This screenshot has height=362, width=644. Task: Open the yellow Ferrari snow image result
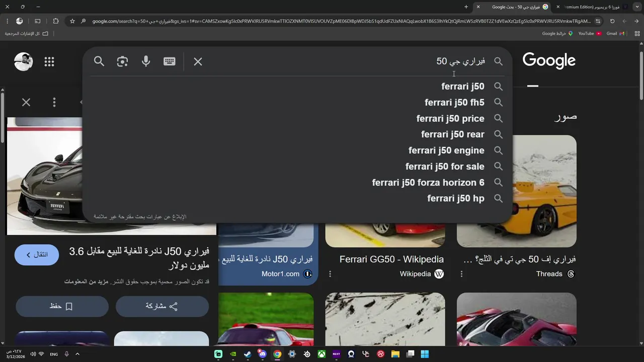(517, 191)
